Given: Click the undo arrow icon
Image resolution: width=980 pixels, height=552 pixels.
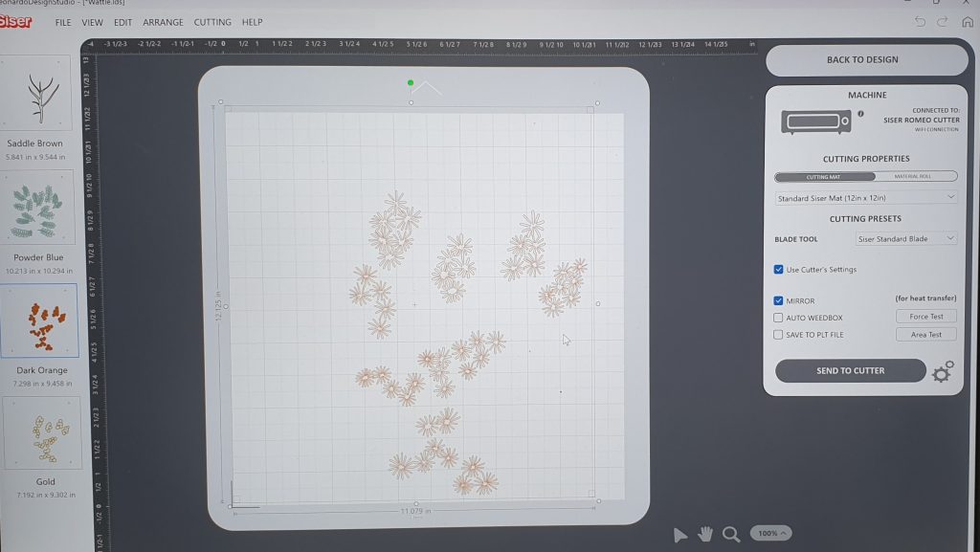Looking at the screenshot, I should (920, 21).
